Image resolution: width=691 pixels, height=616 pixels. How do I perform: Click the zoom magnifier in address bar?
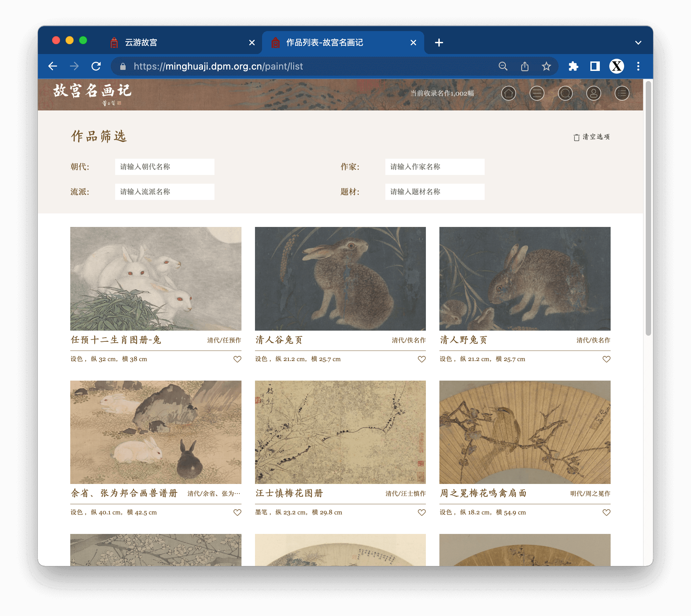point(503,66)
